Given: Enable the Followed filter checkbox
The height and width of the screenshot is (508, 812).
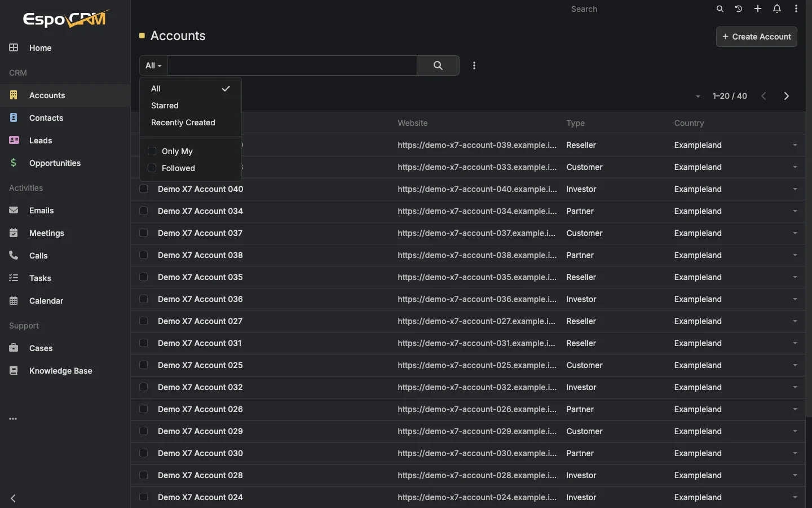Looking at the screenshot, I should coord(152,168).
